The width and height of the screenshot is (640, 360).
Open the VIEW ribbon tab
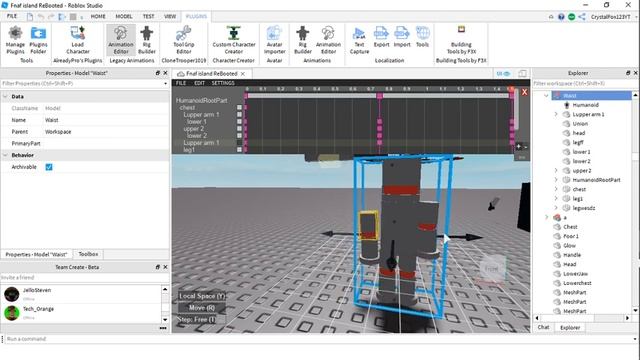click(x=170, y=16)
